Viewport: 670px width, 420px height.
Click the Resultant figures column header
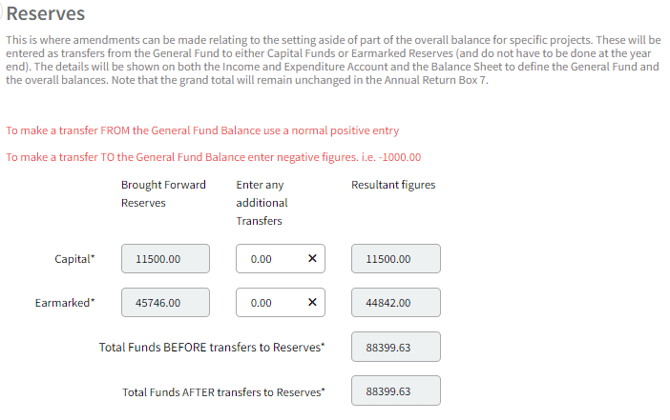(x=393, y=185)
